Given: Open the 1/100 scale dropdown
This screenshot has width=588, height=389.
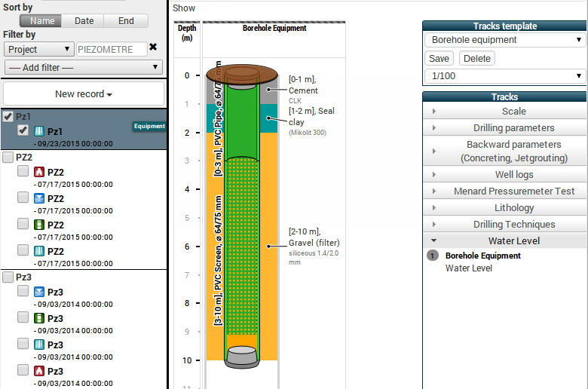Looking at the screenshot, I should (x=504, y=76).
